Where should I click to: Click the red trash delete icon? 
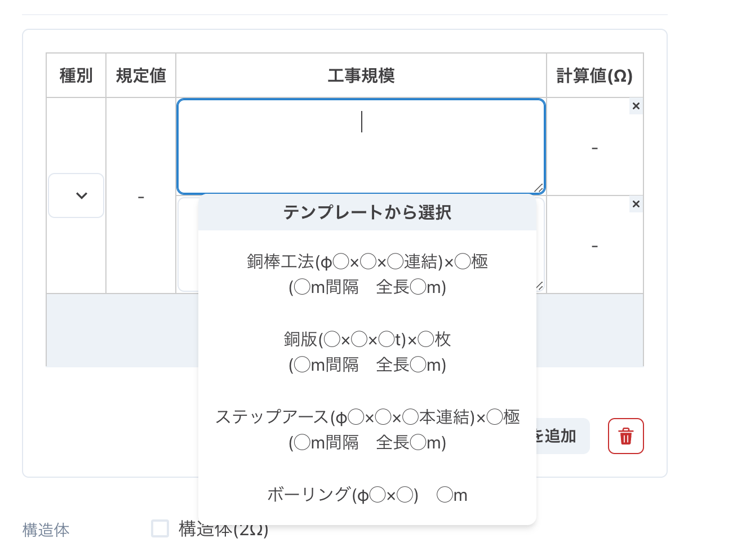[x=625, y=435]
